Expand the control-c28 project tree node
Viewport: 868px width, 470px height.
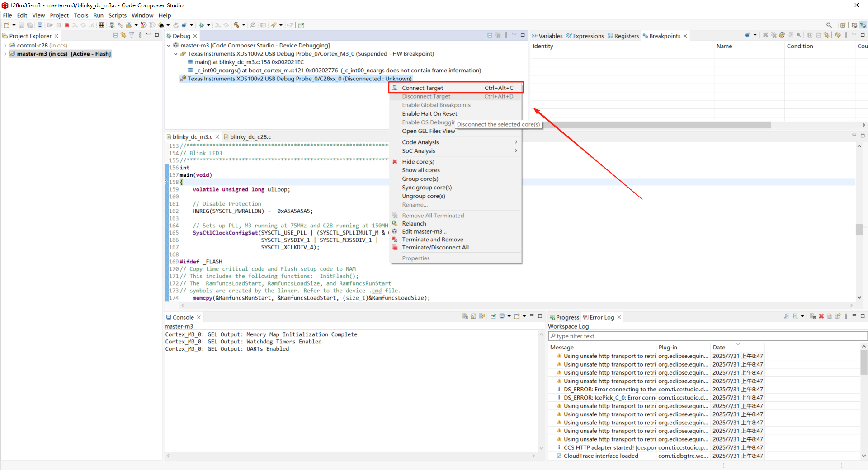(x=5, y=45)
